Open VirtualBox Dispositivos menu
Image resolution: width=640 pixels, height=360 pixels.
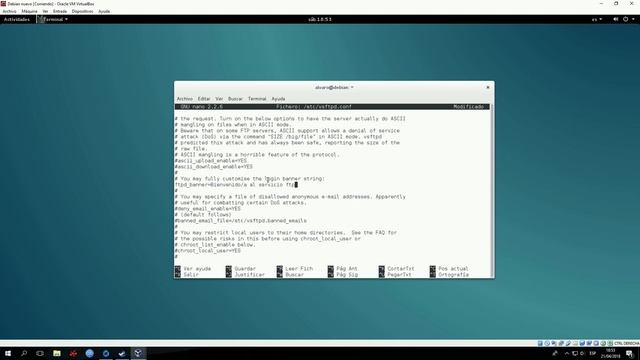pyautogui.click(x=82, y=11)
